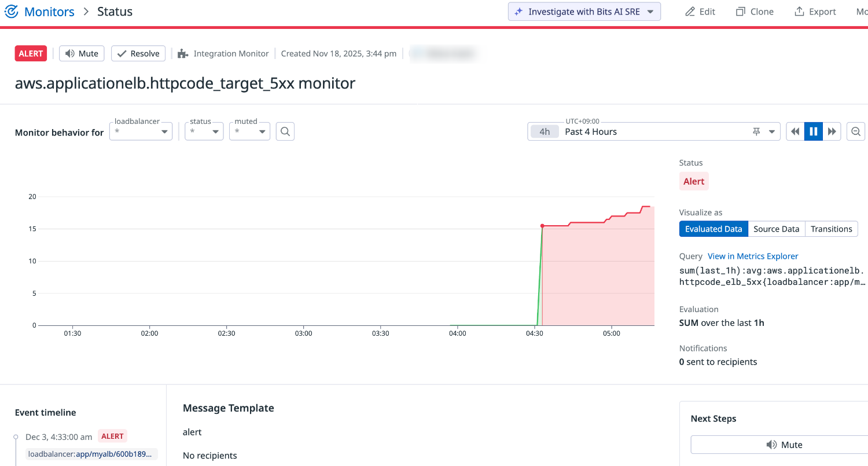
Task: Open View in Metrics Explorer link
Action: [x=752, y=256]
